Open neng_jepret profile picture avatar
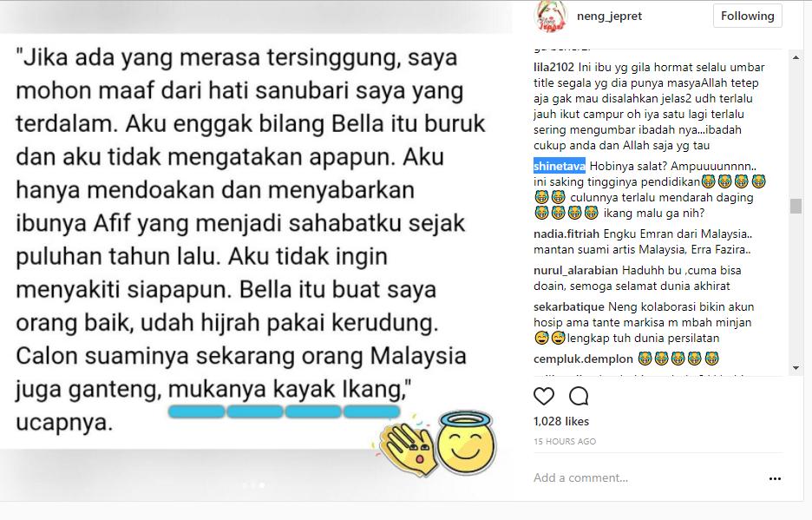This screenshot has height=520, width=812. [550, 16]
